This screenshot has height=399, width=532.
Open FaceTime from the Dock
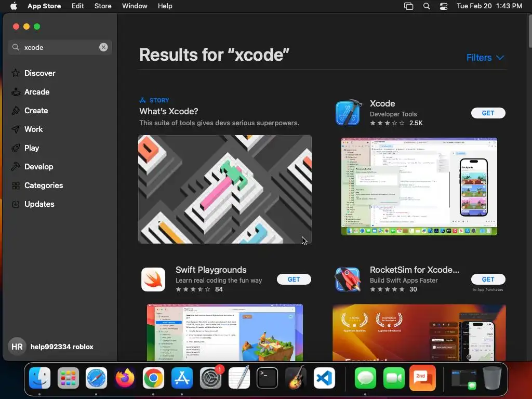coord(394,378)
